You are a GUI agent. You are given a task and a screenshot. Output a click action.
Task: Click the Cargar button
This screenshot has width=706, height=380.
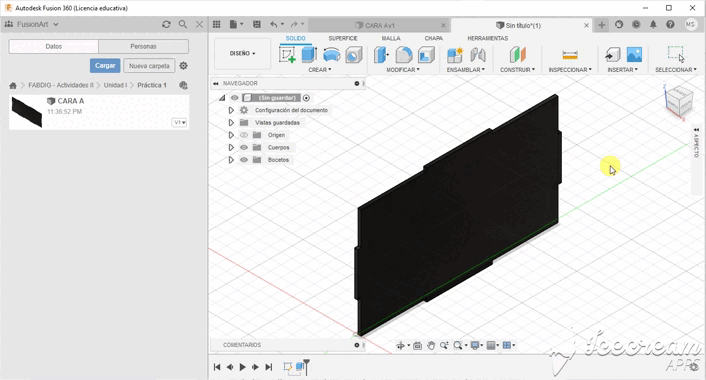pyautogui.click(x=105, y=66)
